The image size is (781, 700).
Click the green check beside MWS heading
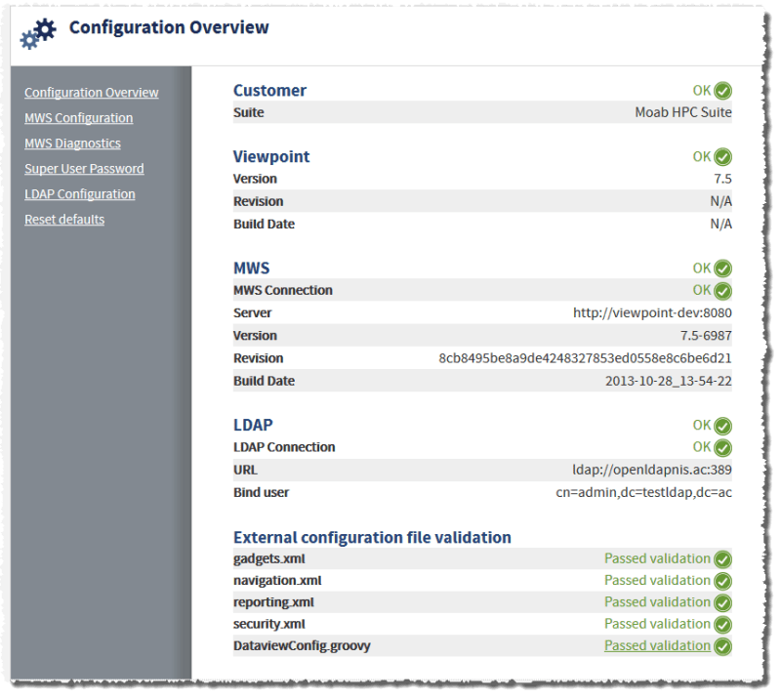click(722, 268)
